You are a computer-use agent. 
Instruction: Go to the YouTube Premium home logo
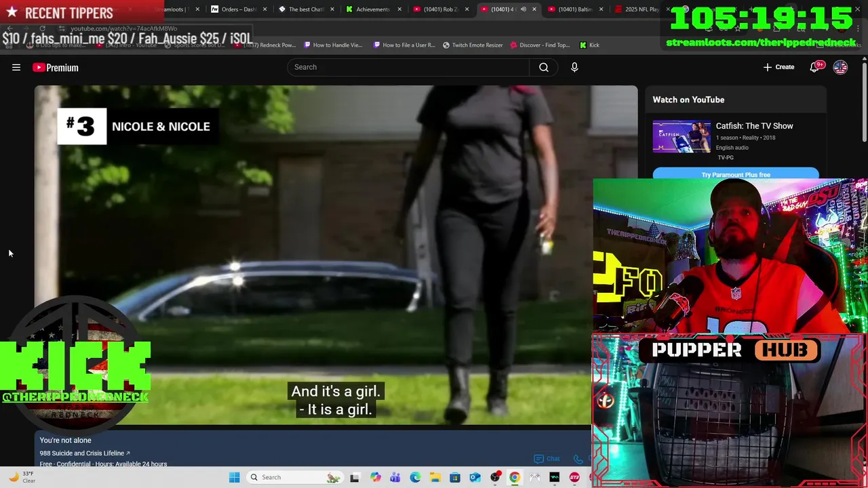coord(56,67)
